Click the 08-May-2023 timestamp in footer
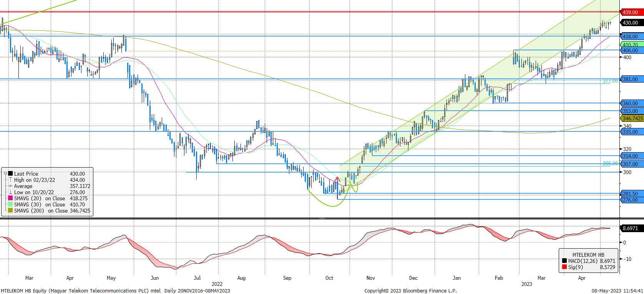The image size is (644, 294). coord(618,291)
